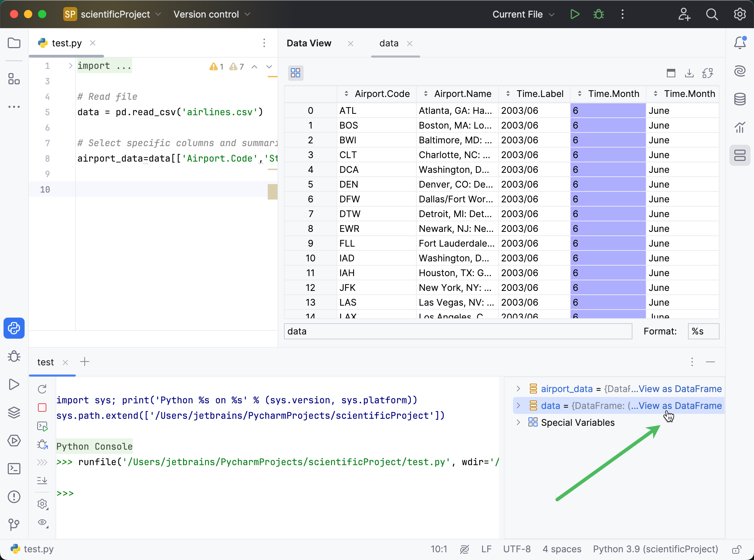Export data table via download icon

click(689, 73)
